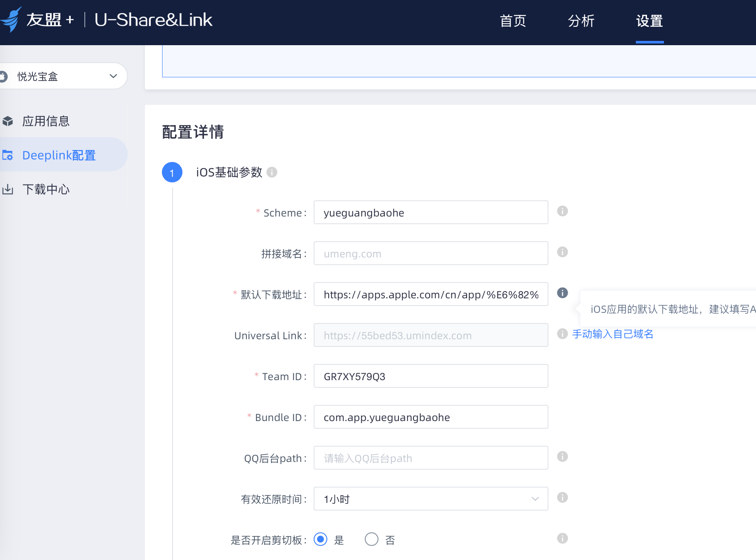
Task: Expand the 悦光宝盒 app selector
Action: 64,76
